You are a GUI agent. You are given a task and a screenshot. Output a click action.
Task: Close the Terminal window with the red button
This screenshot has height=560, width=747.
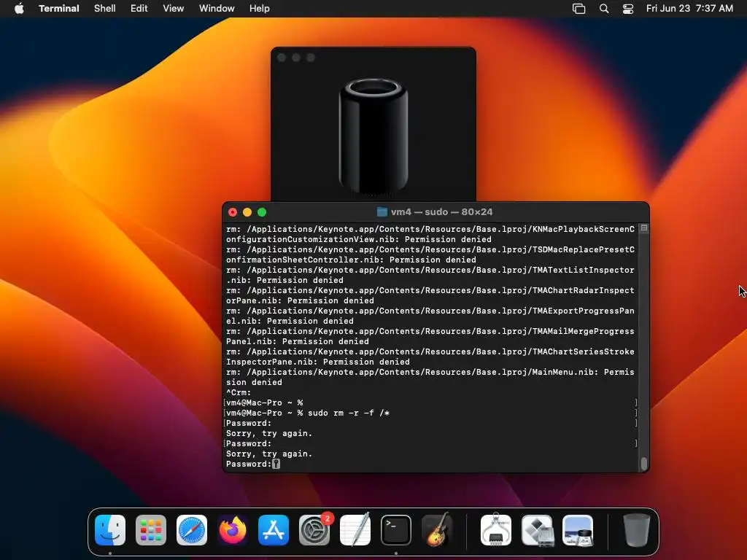click(233, 212)
